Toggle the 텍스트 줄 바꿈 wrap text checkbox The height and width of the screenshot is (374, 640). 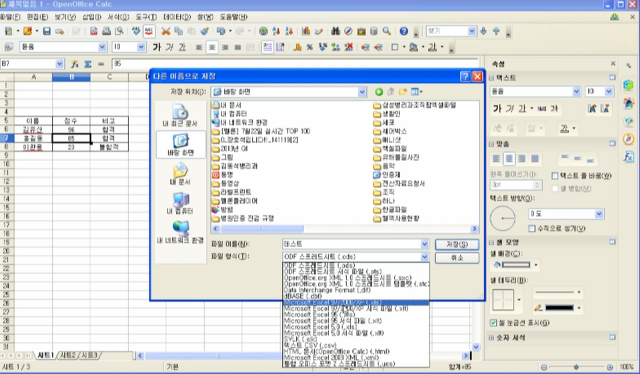[x=555, y=176]
